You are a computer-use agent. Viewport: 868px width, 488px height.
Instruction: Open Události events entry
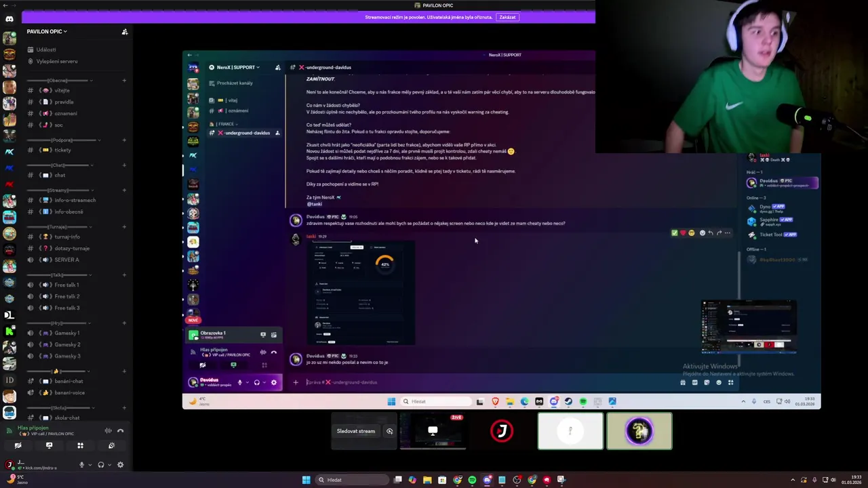[x=46, y=49]
